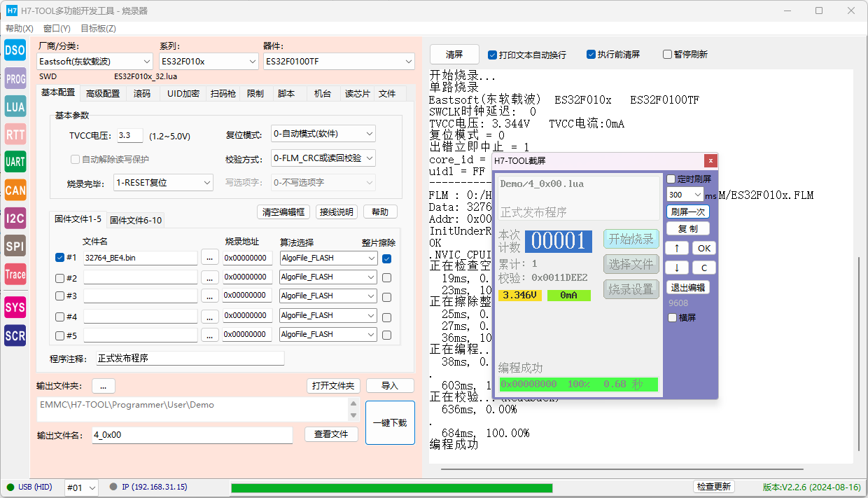Viewport: 868px width, 498px height.
Task: Open the 烧录完毕 RESET复位 dropdown
Action: coord(163,183)
